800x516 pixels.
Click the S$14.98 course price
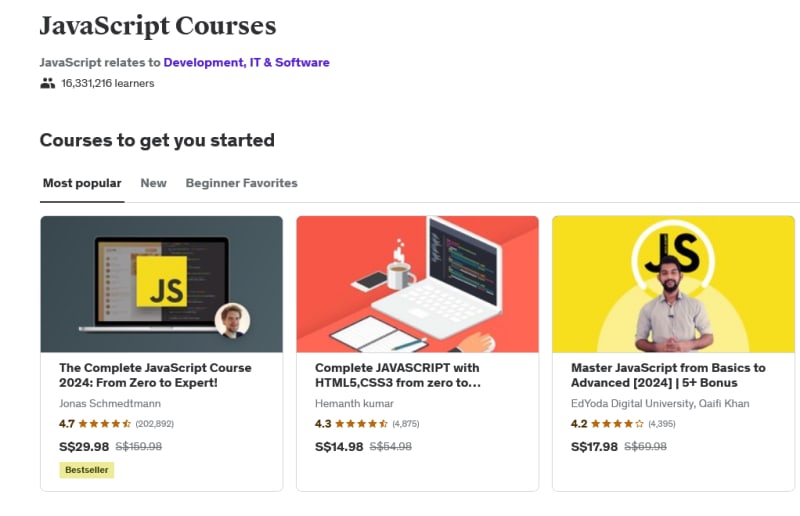[339, 446]
